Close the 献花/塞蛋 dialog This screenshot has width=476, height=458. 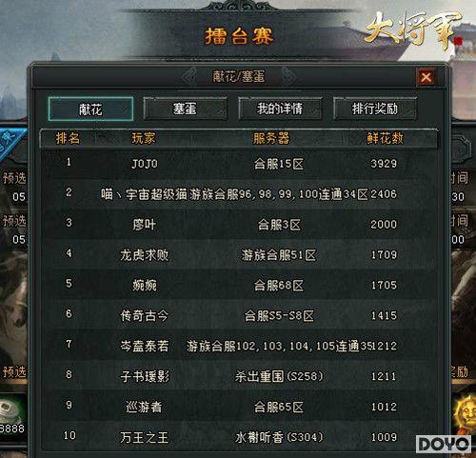point(426,77)
